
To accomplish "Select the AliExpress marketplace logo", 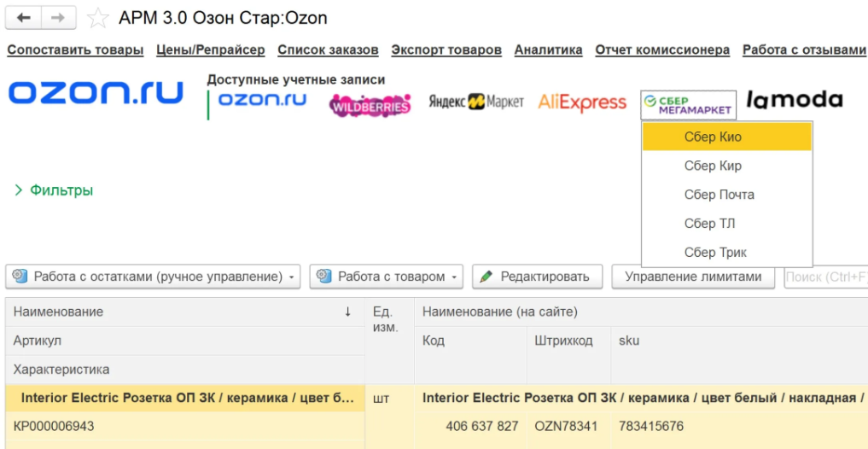I will pyautogui.click(x=582, y=102).
